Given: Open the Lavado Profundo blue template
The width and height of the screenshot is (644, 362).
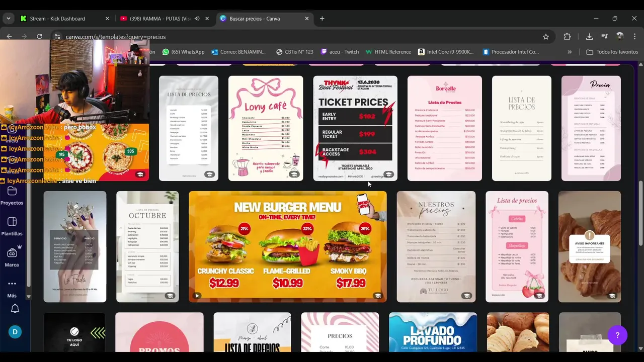Looking at the screenshot, I should tap(433, 332).
